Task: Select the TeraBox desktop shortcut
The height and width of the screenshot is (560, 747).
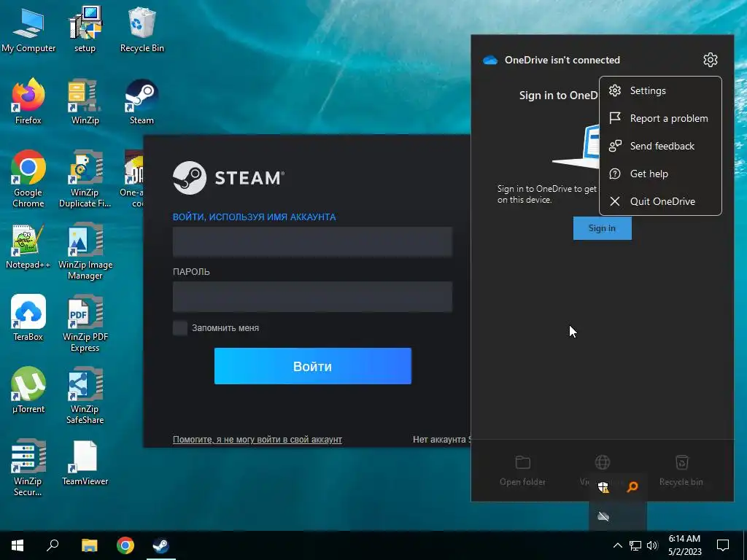Action: click(x=28, y=318)
